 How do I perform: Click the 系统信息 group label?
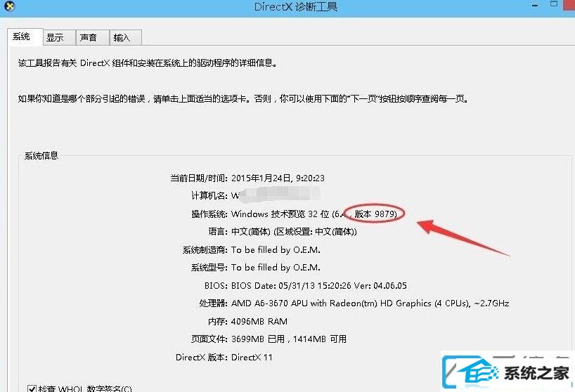click(41, 156)
